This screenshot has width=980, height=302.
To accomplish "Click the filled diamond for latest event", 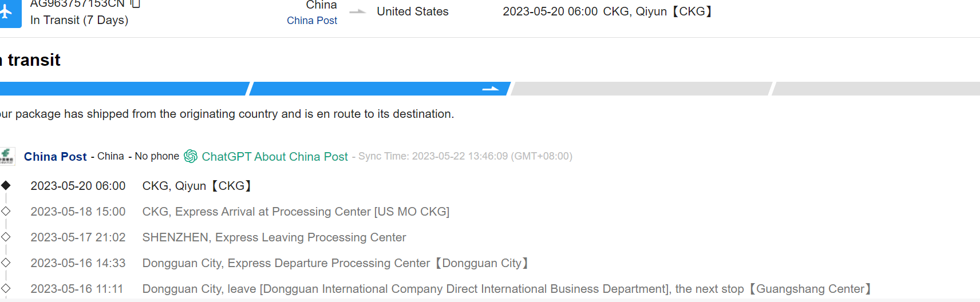I will coord(6,185).
